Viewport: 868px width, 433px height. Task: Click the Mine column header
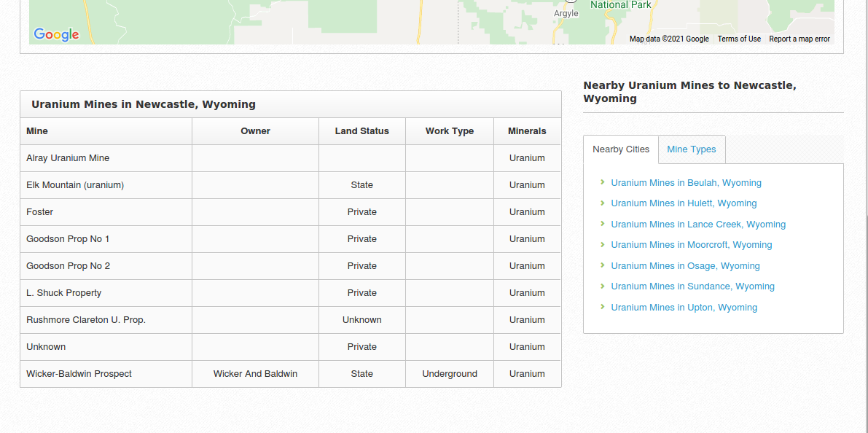tap(106, 131)
